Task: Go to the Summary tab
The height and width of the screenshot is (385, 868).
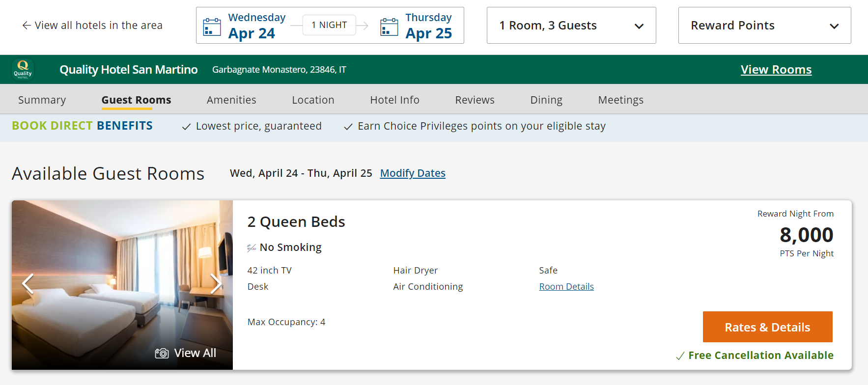Action: tap(42, 100)
